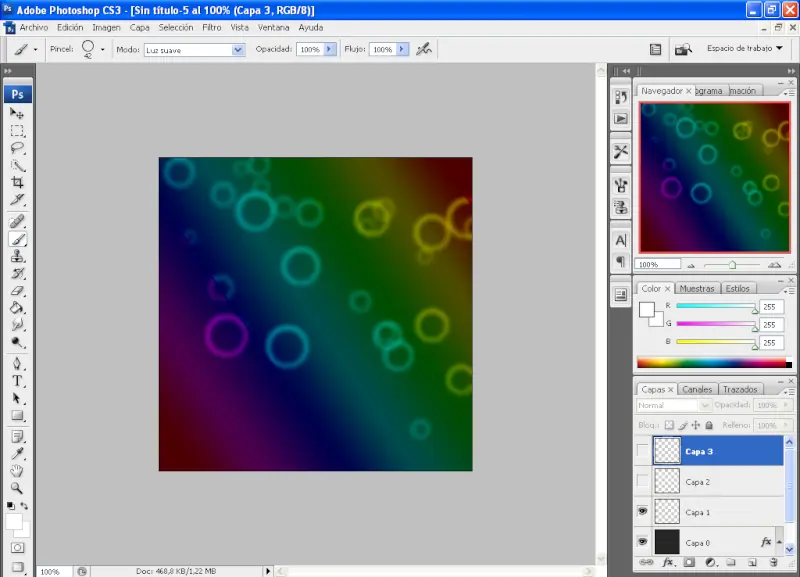Enable airbrush mode in options bar
The height and width of the screenshot is (577, 800).
coord(424,49)
